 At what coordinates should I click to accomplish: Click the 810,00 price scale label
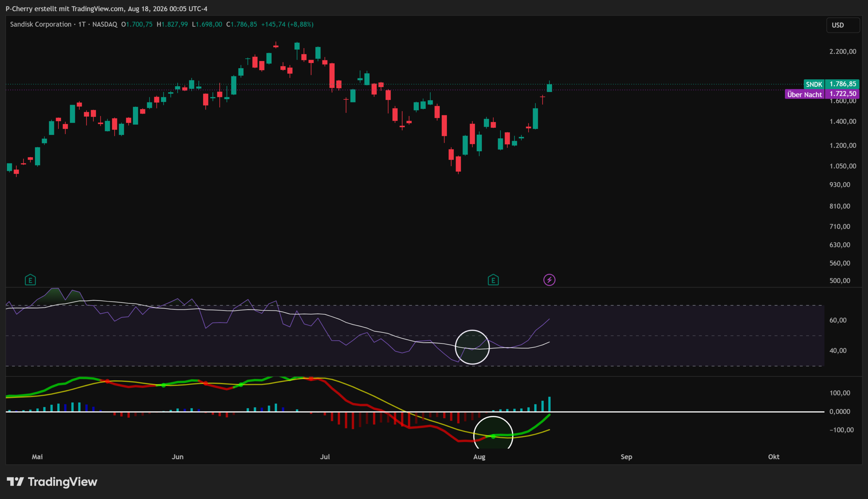pyautogui.click(x=840, y=206)
